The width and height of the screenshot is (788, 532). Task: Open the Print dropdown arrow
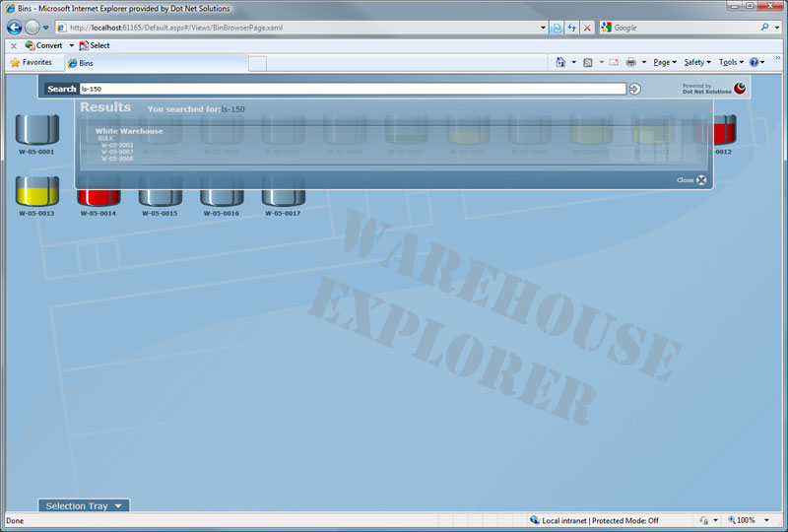pyautogui.click(x=644, y=62)
